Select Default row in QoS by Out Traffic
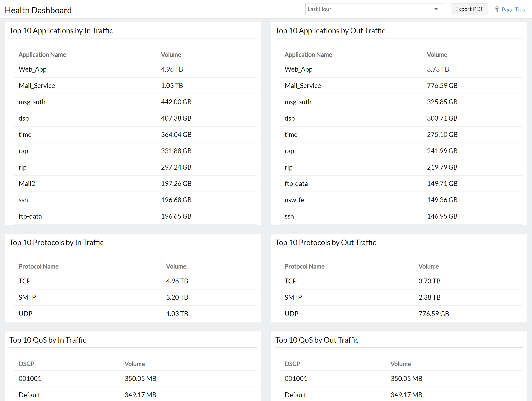This screenshot has height=401, width=532. click(295, 394)
